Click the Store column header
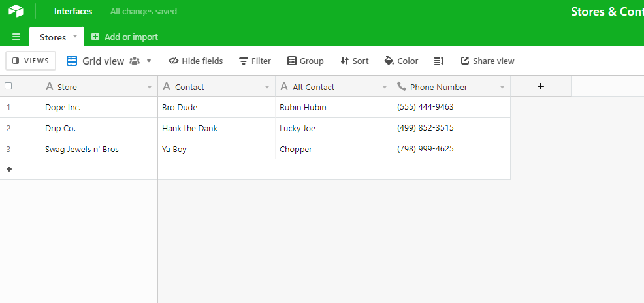The height and width of the screenshot is (303, 644). [79, 86]
